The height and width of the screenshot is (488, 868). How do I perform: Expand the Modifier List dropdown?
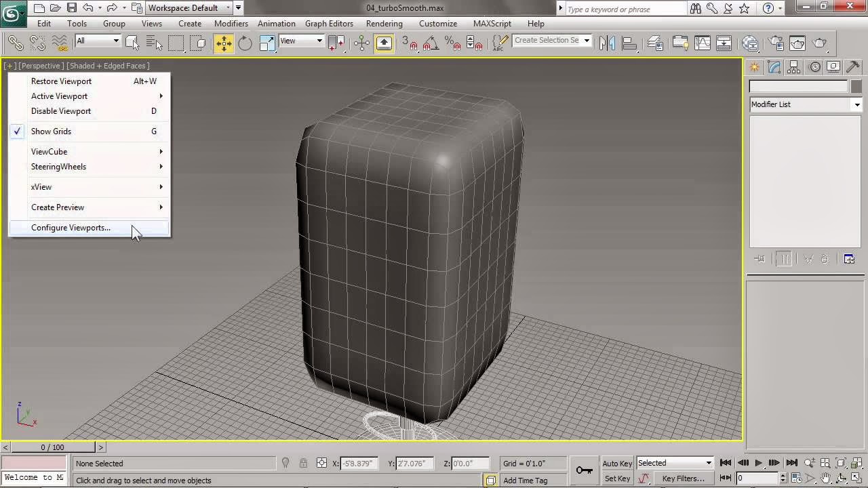tap(805, 104)
